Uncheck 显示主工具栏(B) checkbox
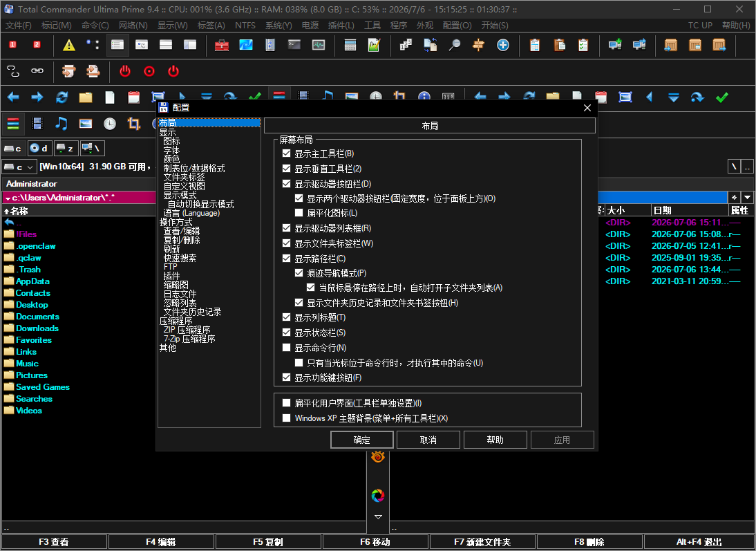 (286, 153)
